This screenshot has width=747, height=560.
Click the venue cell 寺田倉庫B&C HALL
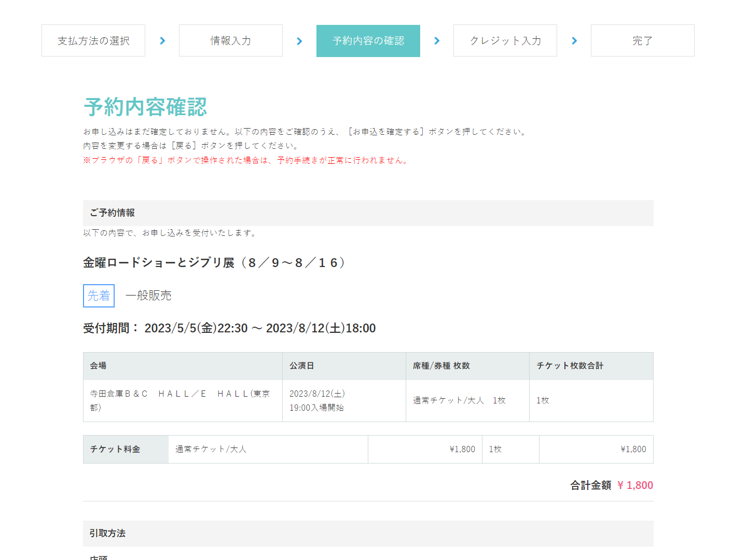pos(183,401)
